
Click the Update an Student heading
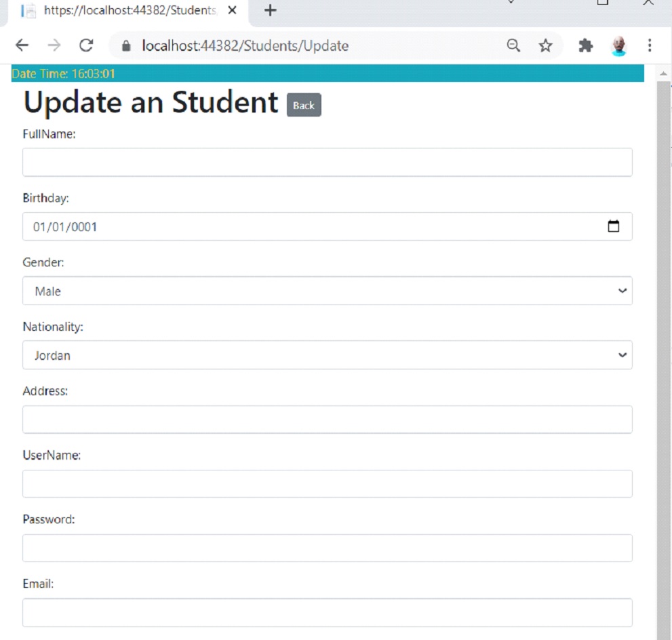coord(151,103)
